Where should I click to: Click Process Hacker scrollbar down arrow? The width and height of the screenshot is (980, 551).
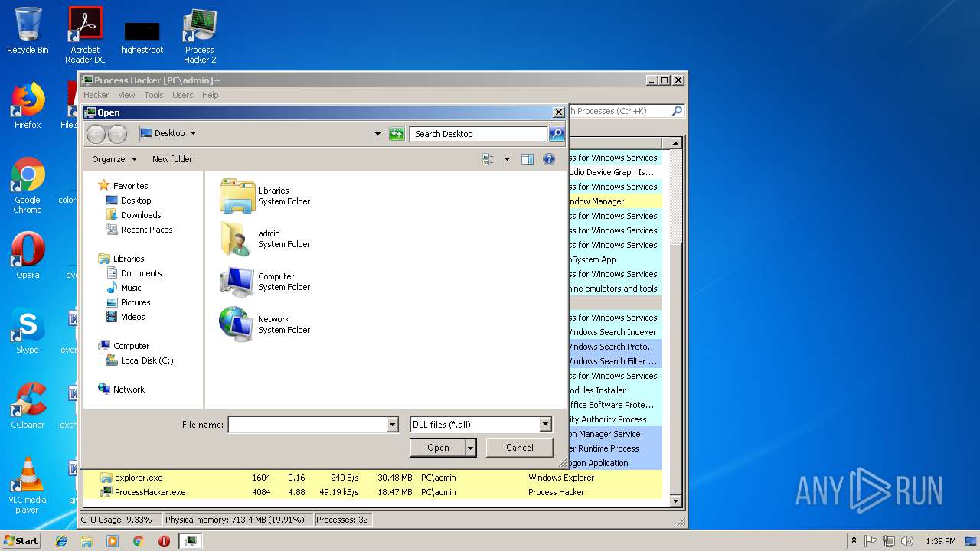(675, 501)
